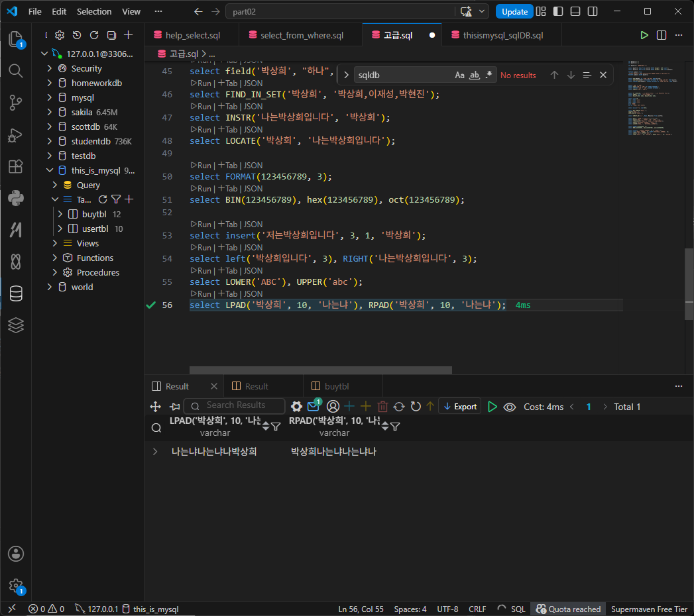
Task: Split the editor to the right
Action: 662,35
